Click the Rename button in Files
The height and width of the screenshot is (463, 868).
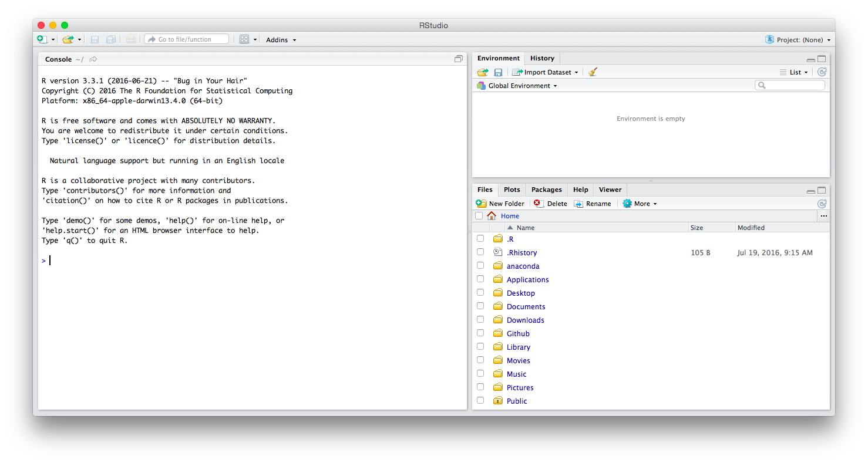click(593, 204)
